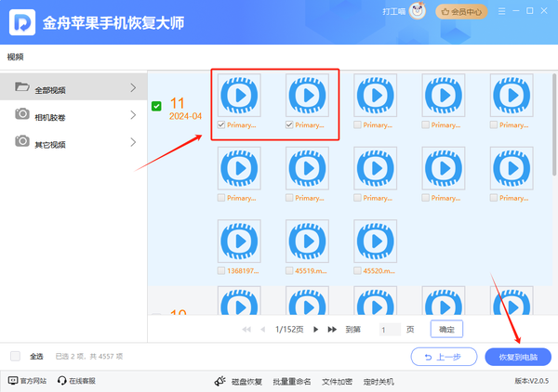Select 全部视频 in the sidebar
The height and width of the screenshot is (392, 558).
click(x=73, y=87)
